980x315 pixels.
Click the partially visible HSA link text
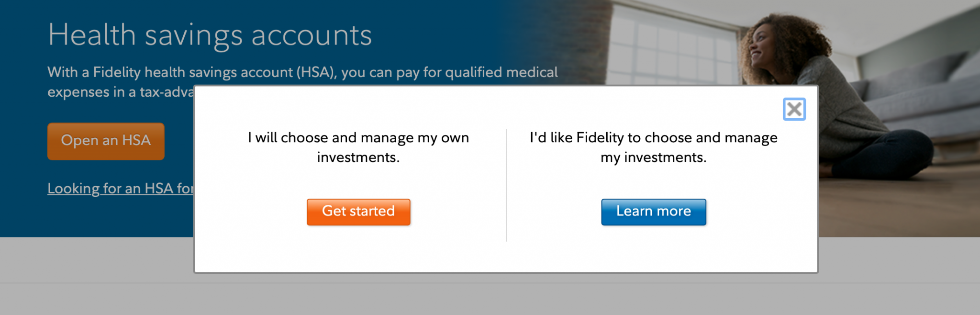point(120,188)
